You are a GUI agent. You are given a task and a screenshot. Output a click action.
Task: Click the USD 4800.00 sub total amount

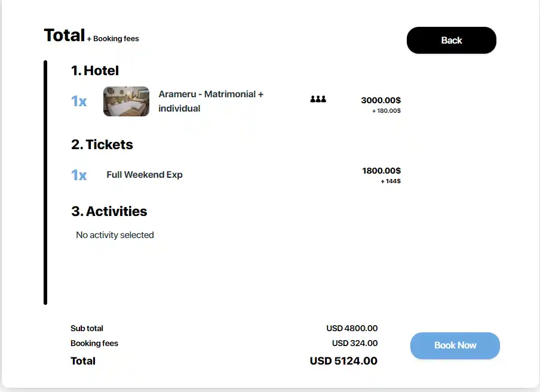352,328
